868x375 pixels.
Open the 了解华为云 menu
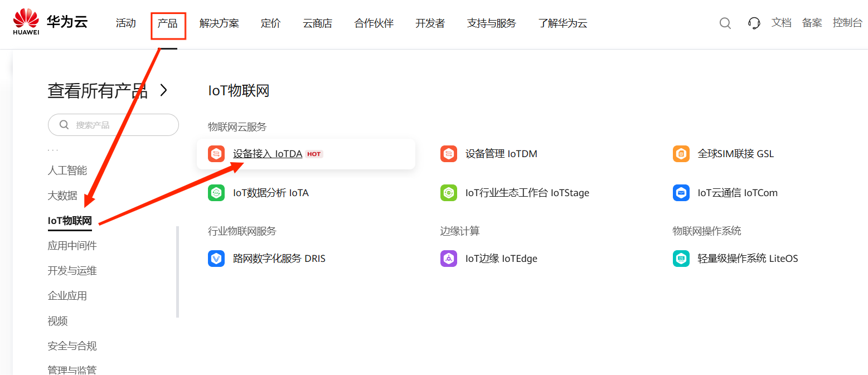(562, 23)
